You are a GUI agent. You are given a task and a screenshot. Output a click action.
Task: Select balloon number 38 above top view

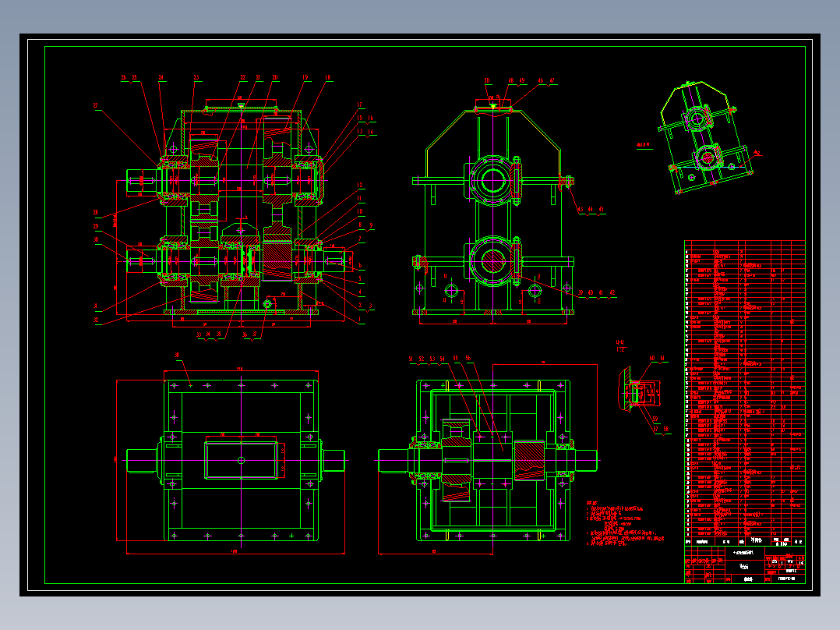click(x=177, y=355)
